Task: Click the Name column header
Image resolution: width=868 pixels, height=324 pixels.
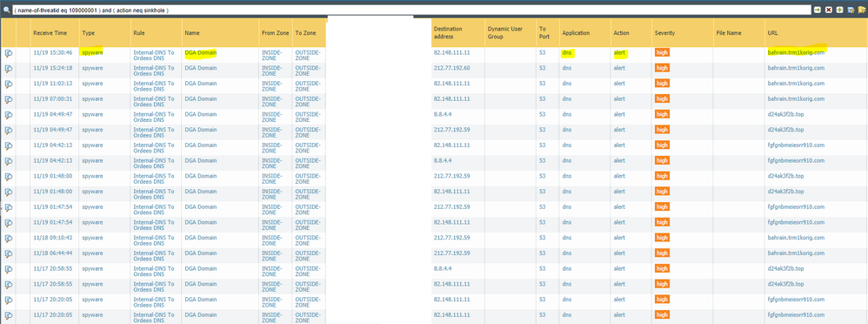Action: click(x=220, y=33)
